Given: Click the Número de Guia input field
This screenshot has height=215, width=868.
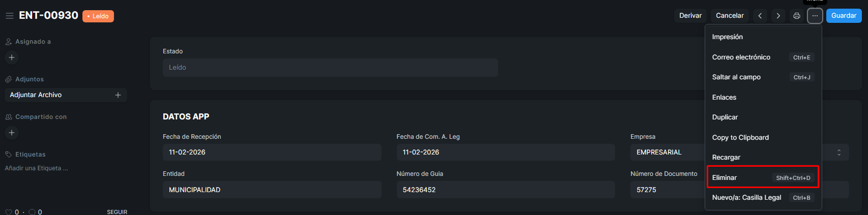Looking at the screenshot, I should point(505,190).
